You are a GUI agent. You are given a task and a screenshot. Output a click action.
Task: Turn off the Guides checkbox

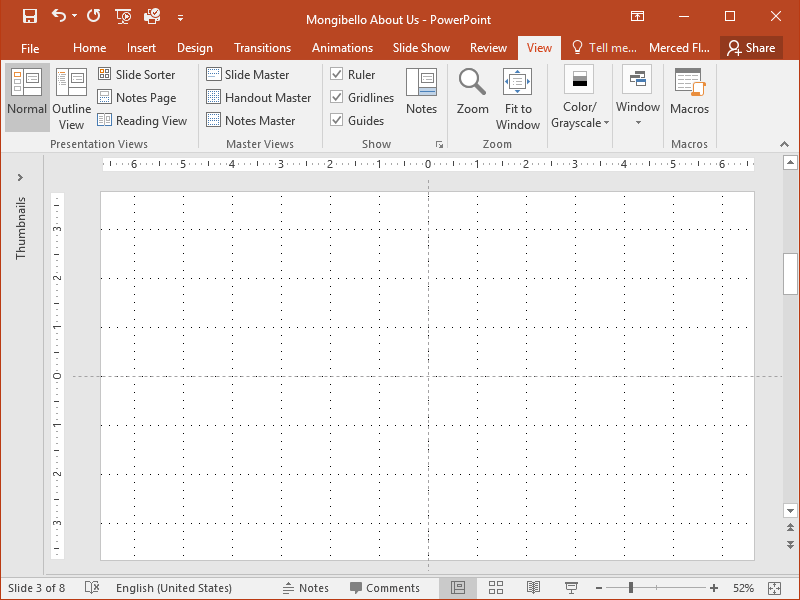[x=337, y=120]
